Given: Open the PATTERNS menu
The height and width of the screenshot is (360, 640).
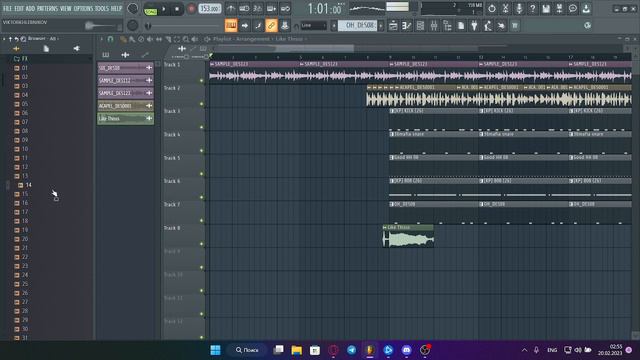Looking at the screenshot, I should (x=47, y=8).
